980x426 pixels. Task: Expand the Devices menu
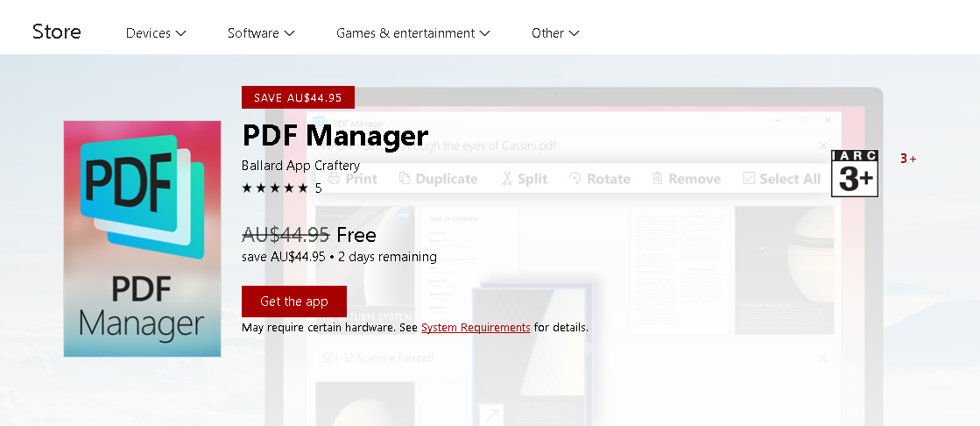[156, 33]
